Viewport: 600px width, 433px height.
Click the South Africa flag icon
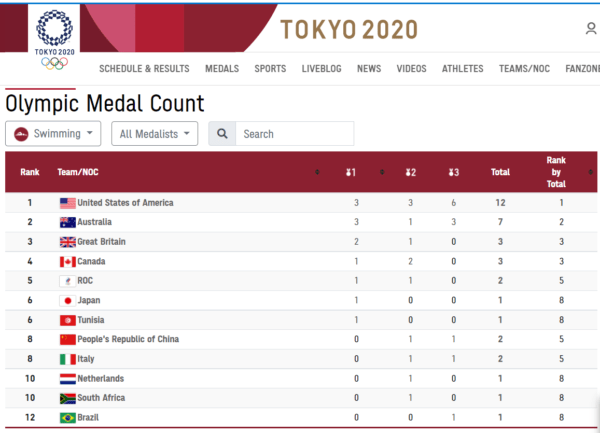[x=68, y=397]
